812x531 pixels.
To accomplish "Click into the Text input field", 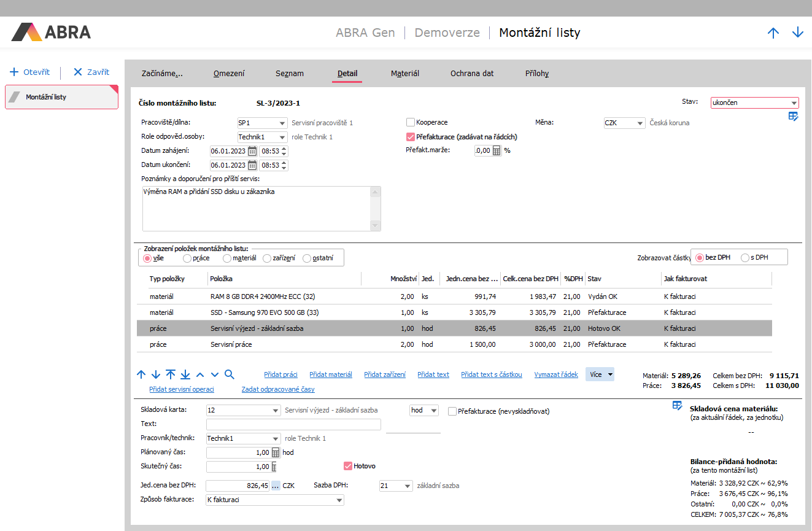I will [293, 424].
